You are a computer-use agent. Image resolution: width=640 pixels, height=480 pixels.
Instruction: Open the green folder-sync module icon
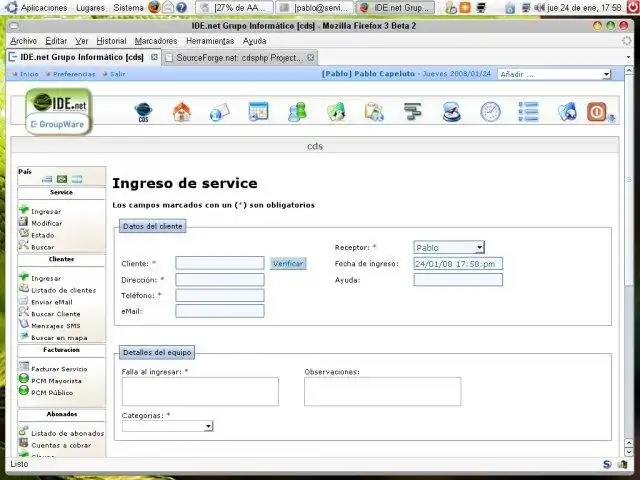336,112
